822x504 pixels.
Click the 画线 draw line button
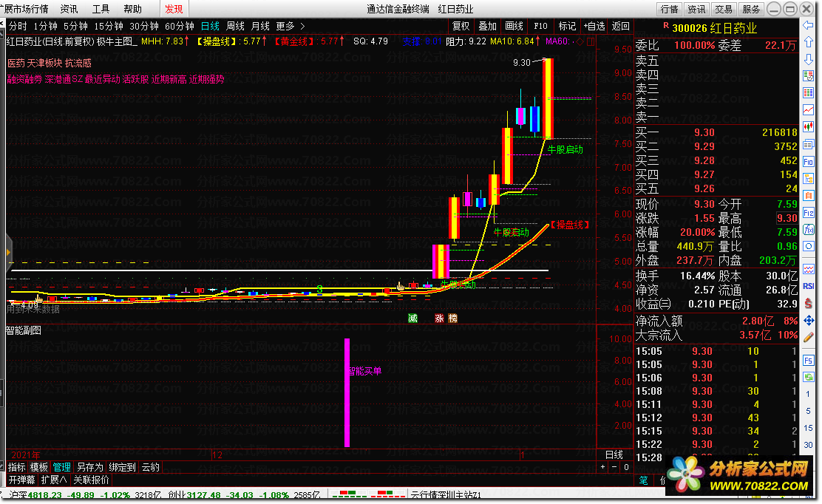(514, 26)
